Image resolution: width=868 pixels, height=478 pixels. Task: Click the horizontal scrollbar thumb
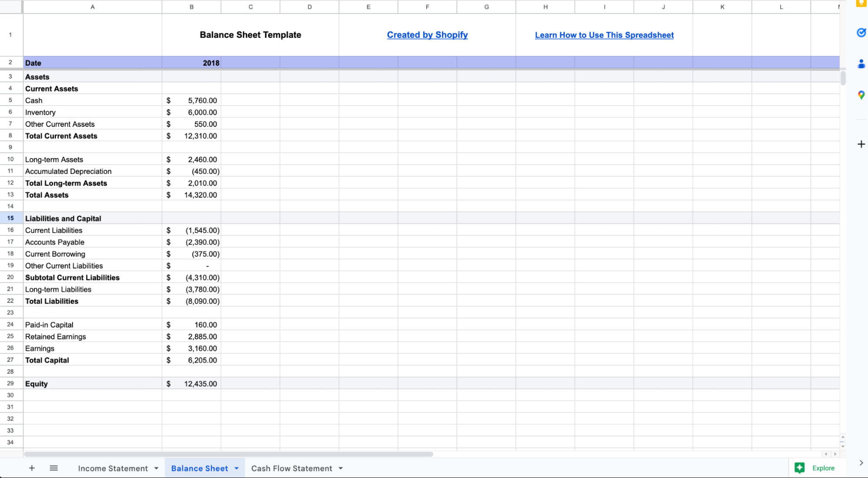[x=228, y=454]
